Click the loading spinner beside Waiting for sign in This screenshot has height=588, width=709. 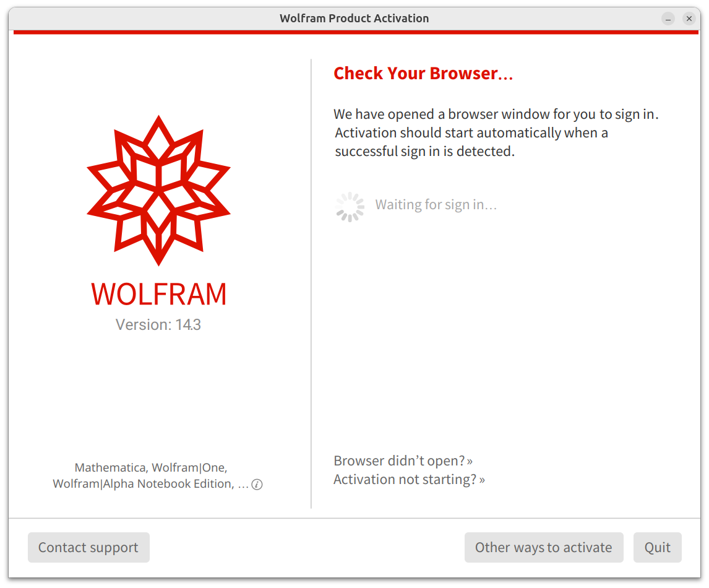pyautogui.click(x=350, y=207)
